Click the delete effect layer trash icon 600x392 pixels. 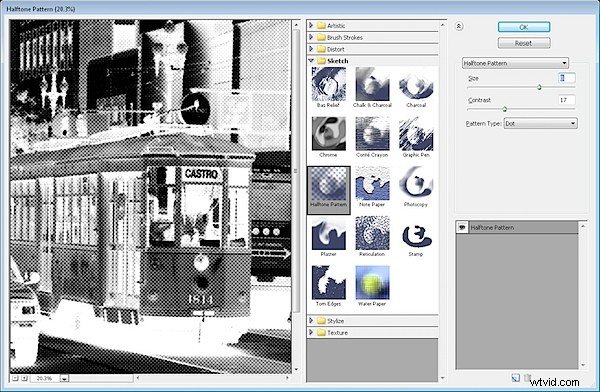[527, 378]
